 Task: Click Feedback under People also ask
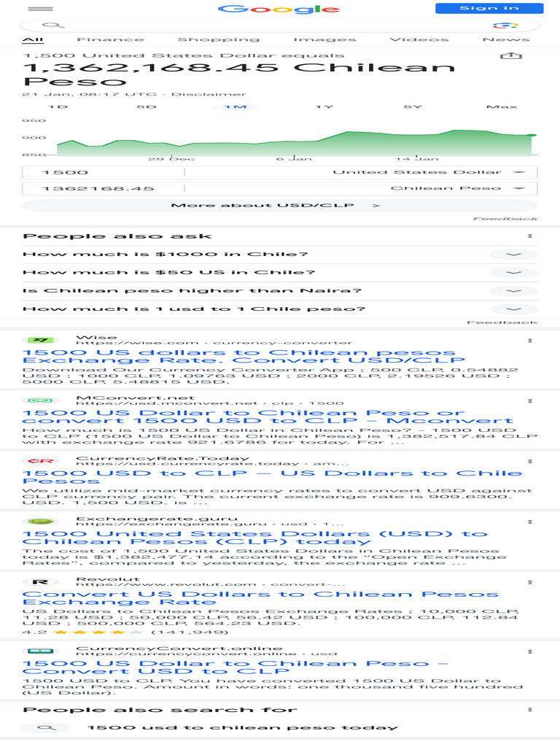click(502, 322)
